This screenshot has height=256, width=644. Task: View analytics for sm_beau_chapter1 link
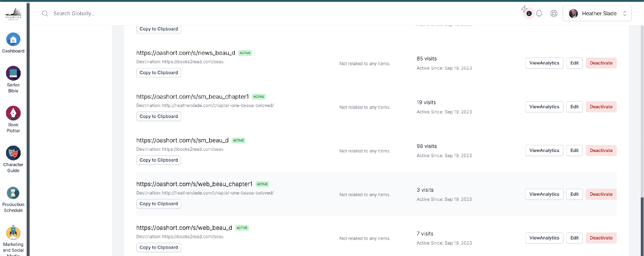click(x=544, y=107)
